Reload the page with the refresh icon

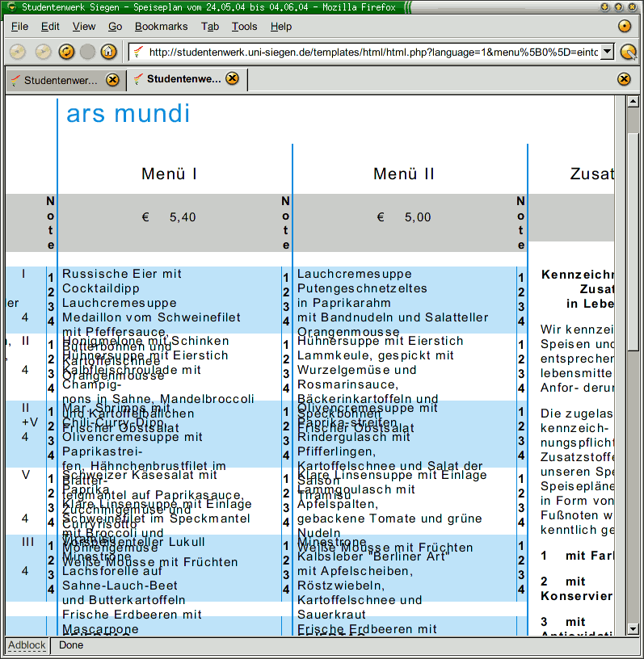[x=66, y=52]
